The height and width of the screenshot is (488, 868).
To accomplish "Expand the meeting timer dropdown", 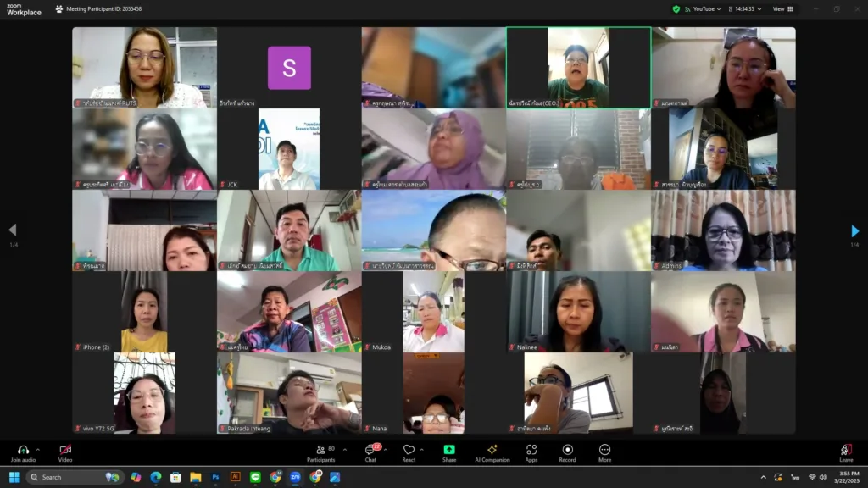I will pos(760,9).
